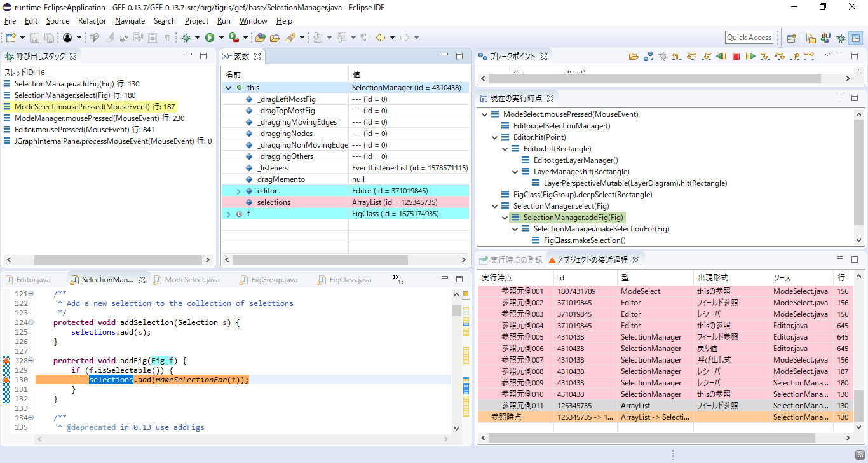This screenshot has width=868, height=463.
Task: Click the Last Edit Location arrow icon
Action: [x=365, y=38]
